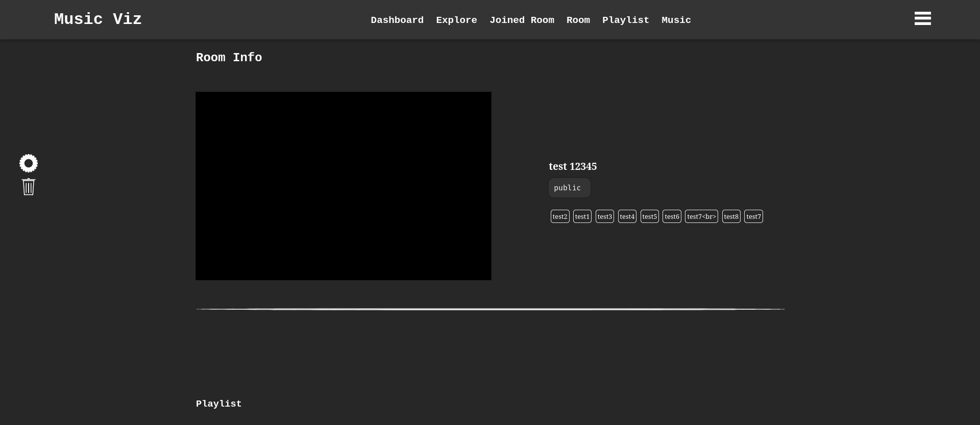Viewport: 980px width, 425px height.
Task: Click the Playlist section heading
Action: tap(219, 404)
